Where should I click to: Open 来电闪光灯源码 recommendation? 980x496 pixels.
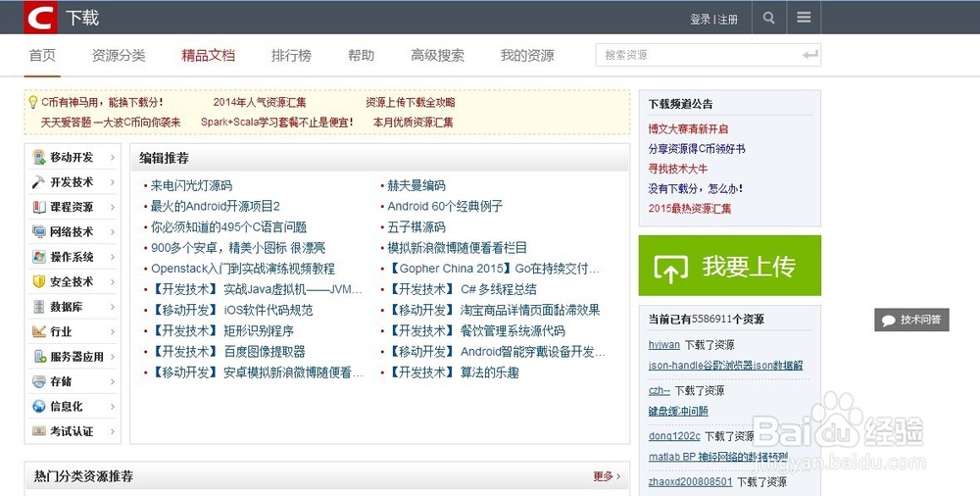[191, 186]
